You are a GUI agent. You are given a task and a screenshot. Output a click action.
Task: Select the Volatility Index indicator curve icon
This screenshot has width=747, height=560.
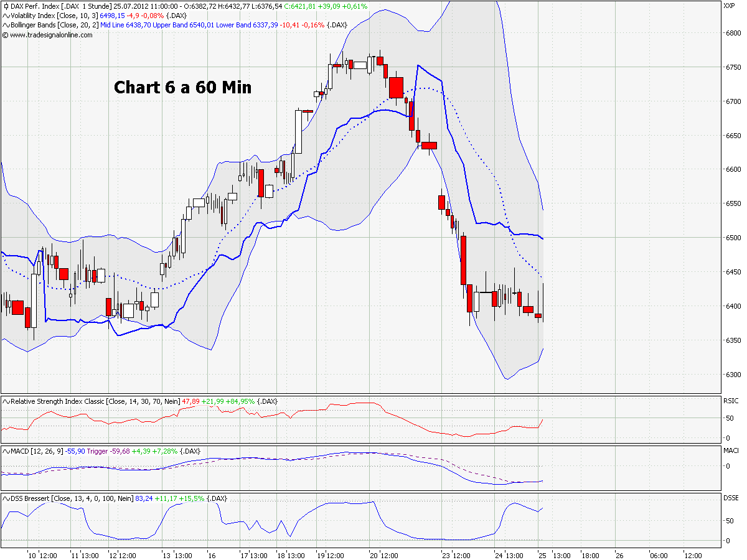(6, 15)
